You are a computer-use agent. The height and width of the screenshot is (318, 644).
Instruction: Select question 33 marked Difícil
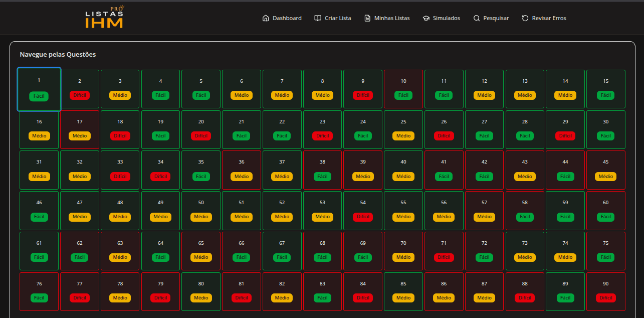120,170
